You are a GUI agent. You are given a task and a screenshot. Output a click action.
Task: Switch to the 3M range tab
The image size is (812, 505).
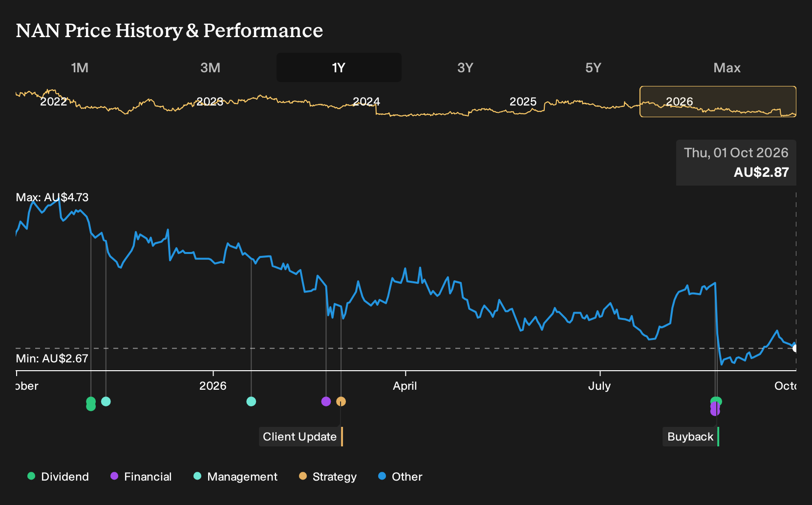click(210, 68)
